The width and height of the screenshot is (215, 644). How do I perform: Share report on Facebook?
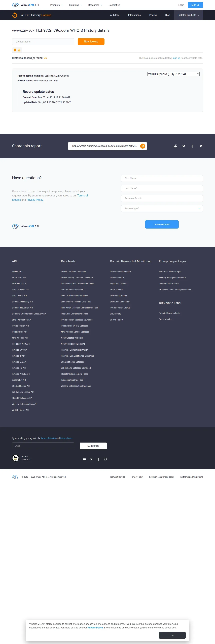[192, 146]
